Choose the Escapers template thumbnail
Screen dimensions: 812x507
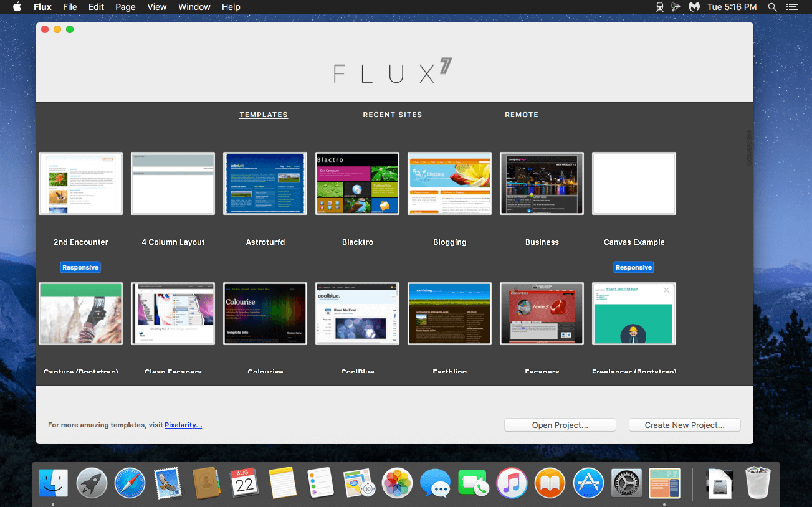pos(542,313)
